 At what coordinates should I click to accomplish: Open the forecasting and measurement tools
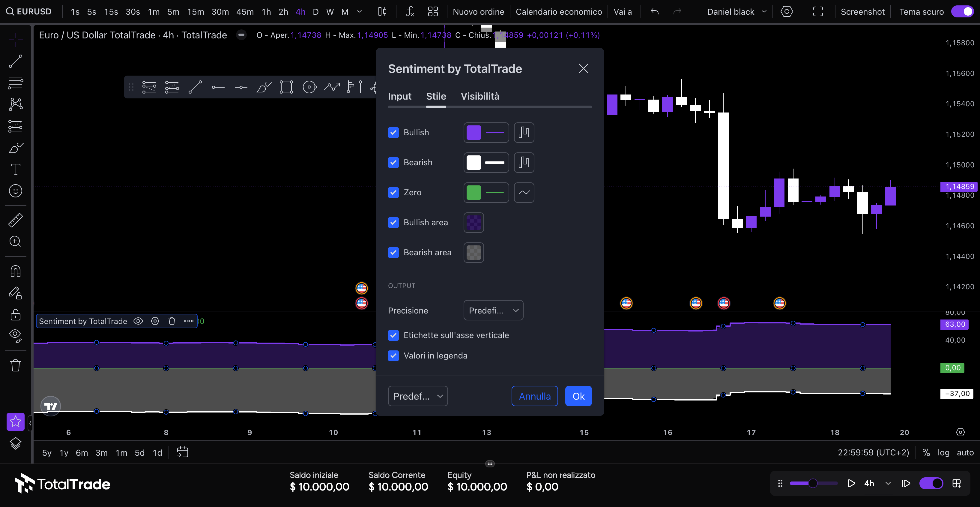[x=16, y=126]
